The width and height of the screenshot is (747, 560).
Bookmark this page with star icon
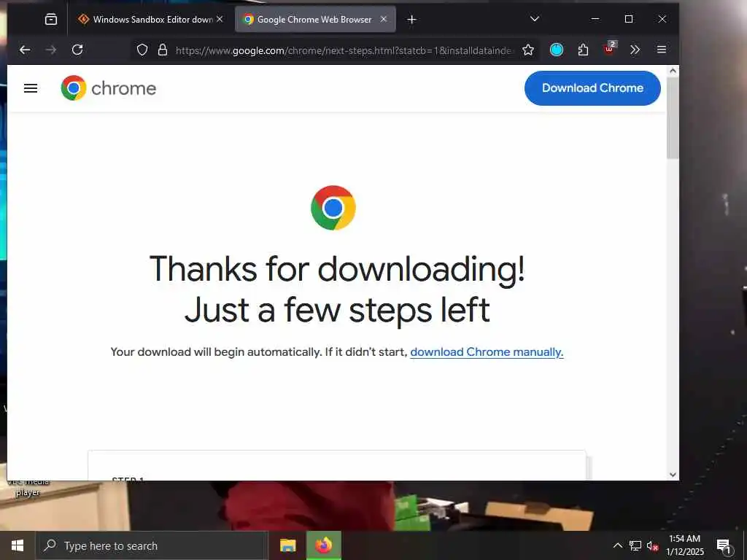pos(528,50)
